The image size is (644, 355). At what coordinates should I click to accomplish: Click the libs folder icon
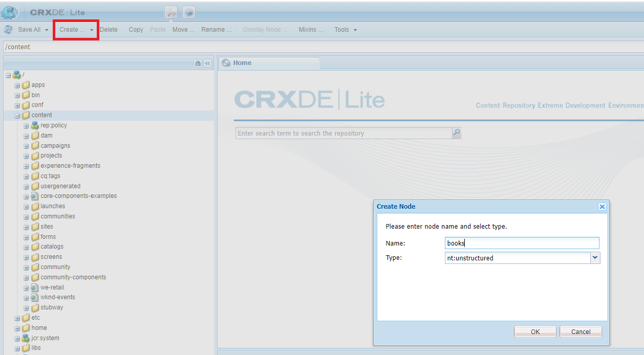pyautogui.click(x=26, y=348)
